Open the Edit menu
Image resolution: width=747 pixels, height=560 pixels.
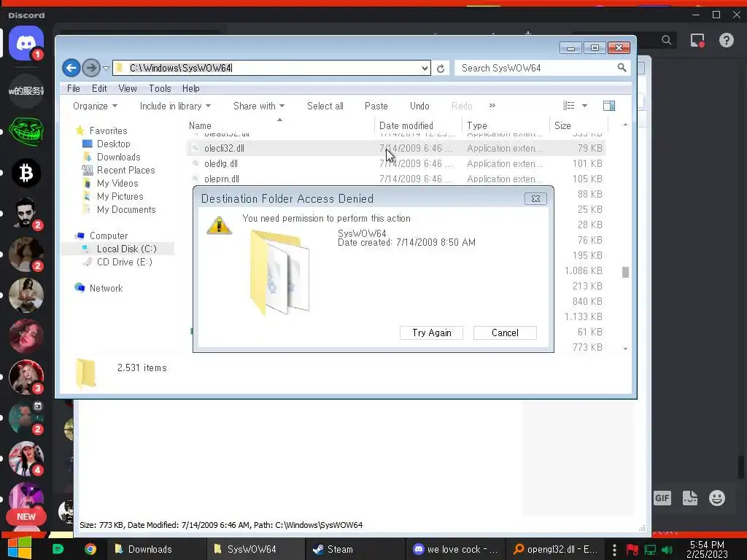(99, 88)
